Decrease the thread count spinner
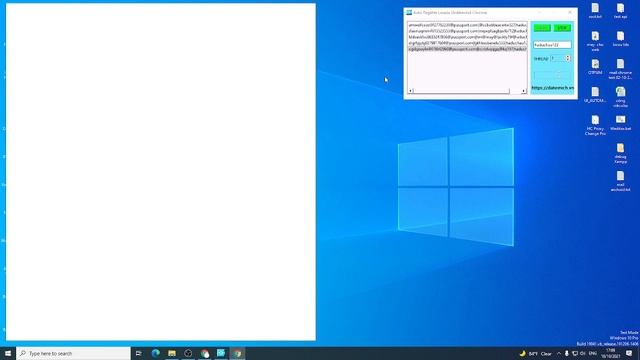This screenshot has height=360, width=640. pos(568,60)
